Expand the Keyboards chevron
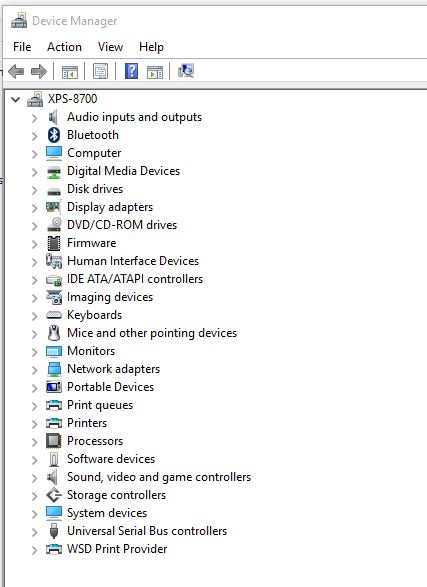 [x=34, y=316]
